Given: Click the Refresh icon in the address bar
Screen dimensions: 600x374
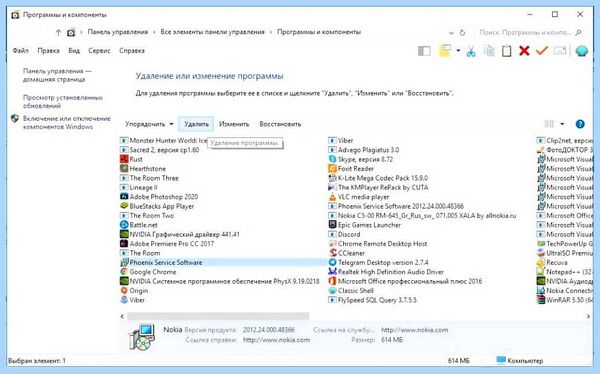Looking at the screenshot, I should tap(462, 33).
